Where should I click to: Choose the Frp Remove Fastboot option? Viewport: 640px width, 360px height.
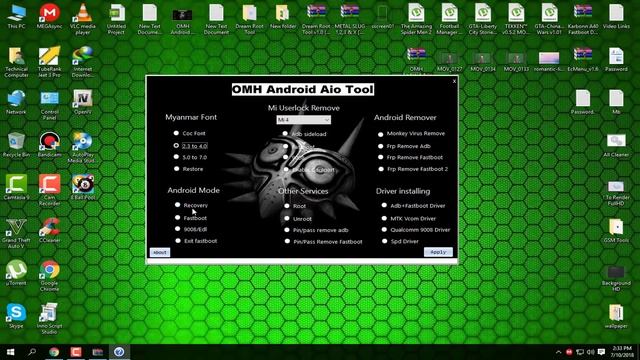(x=380, y=157)
